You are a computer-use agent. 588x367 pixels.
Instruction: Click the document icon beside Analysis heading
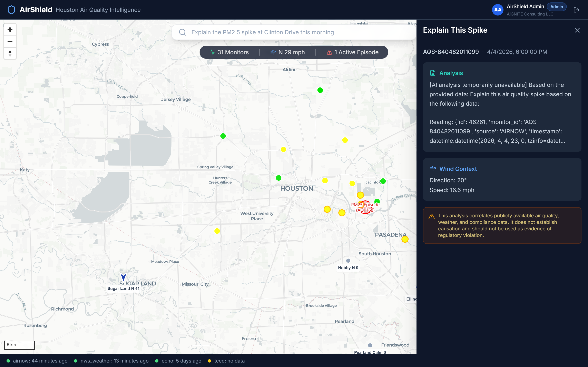433,73
